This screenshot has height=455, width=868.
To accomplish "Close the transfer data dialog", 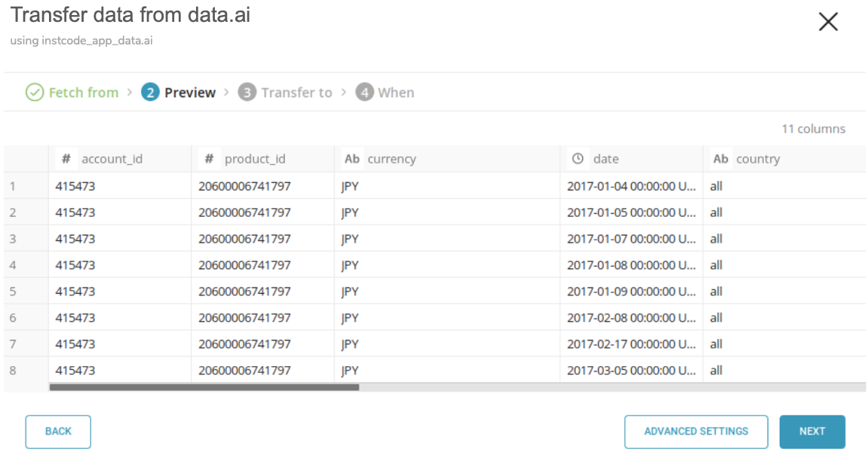I will pos(828,22).
